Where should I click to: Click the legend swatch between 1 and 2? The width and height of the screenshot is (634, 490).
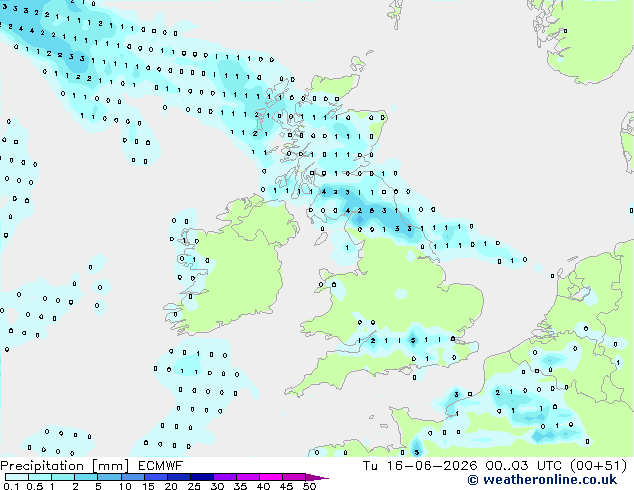[63, 477]
